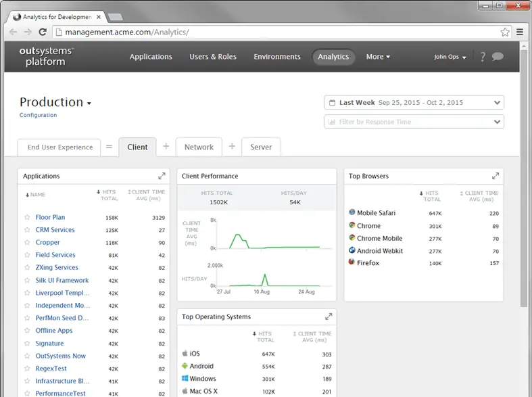Viewport: 532px width, 397px height.
Task: Sort applications by Hits Total column
Action: pos(107,195)
